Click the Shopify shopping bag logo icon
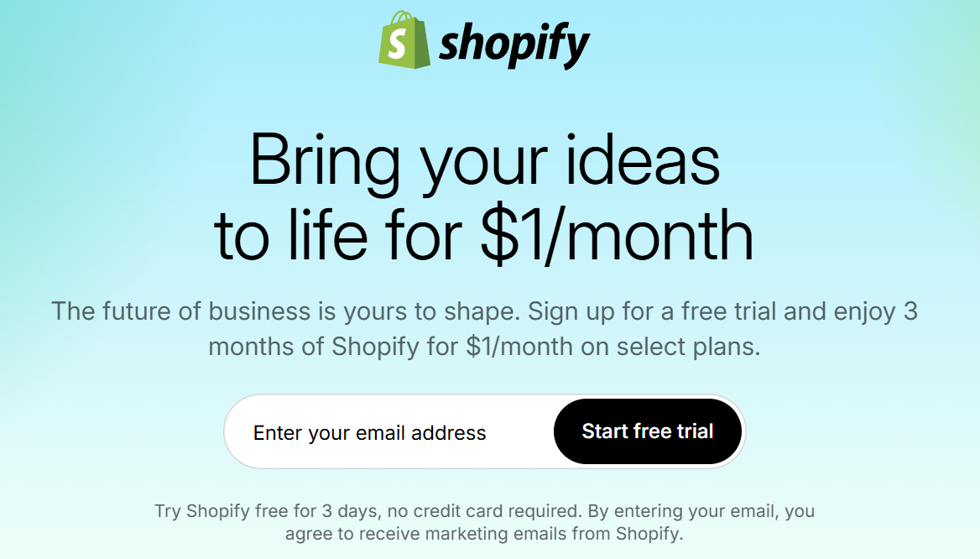This screenshot has height=559, width=980. tap(404, 40)
